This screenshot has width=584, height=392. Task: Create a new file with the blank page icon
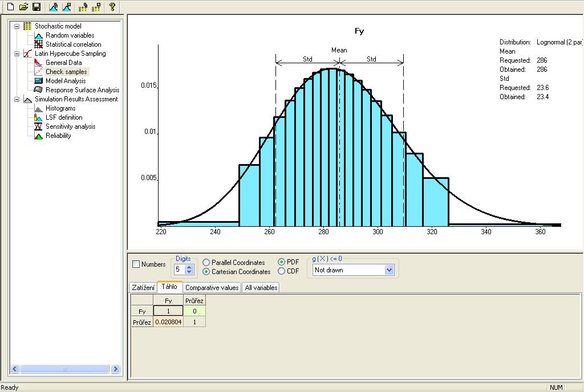click(x=10, y=7)
